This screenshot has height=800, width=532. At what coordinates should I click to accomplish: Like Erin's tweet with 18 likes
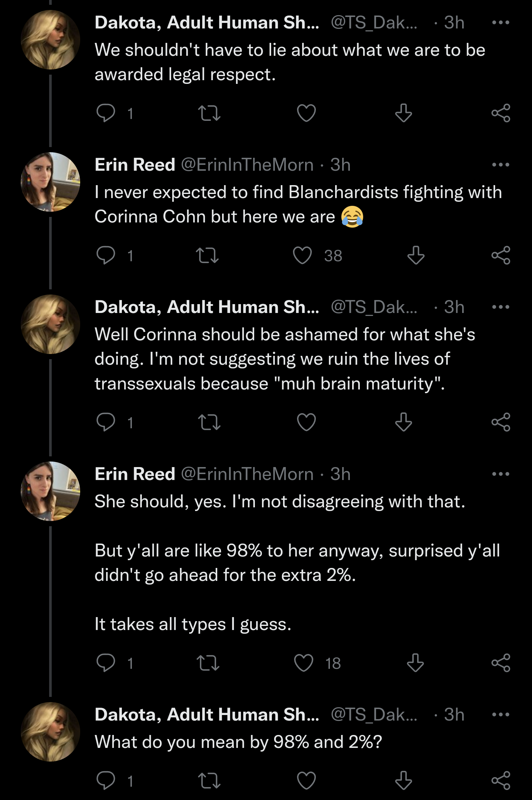tap(304, 663)
